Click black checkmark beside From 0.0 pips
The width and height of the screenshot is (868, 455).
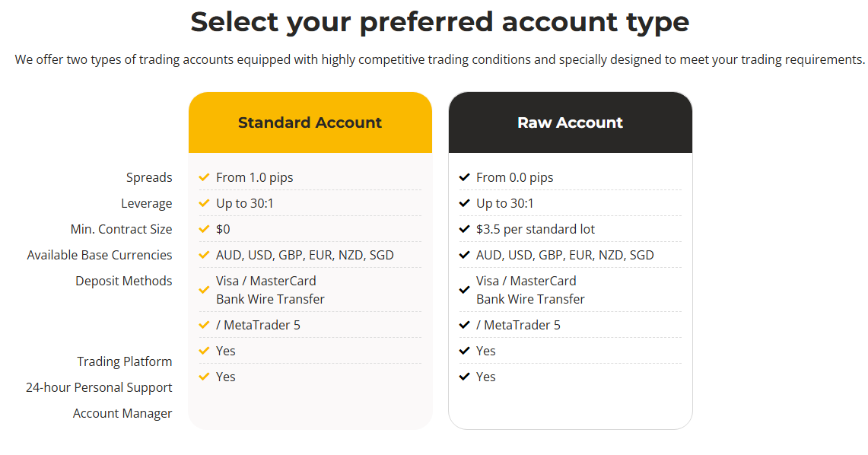(x=465, y=177)
